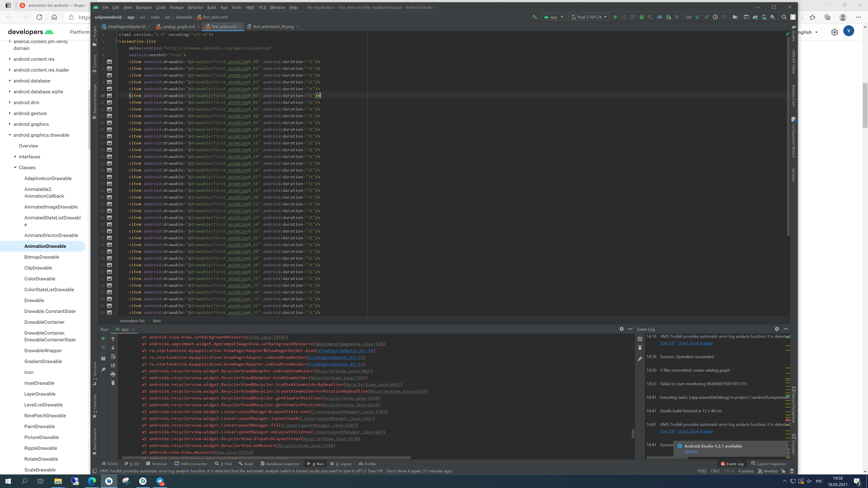Screen dimensions: 868x488
Task: Collapse android.graphics.drawable tree item
Action: [x=9, y=135]
